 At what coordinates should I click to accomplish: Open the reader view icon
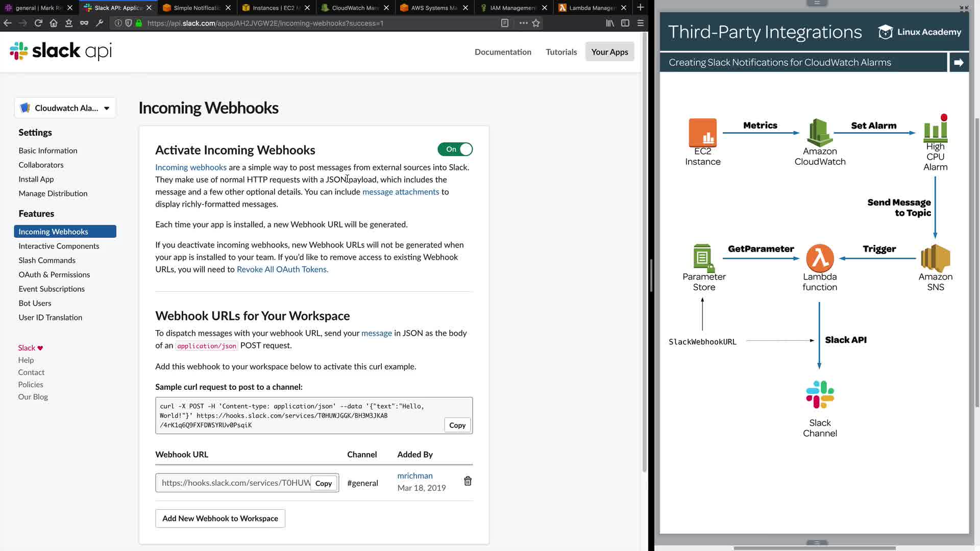(x=504, y=23)
